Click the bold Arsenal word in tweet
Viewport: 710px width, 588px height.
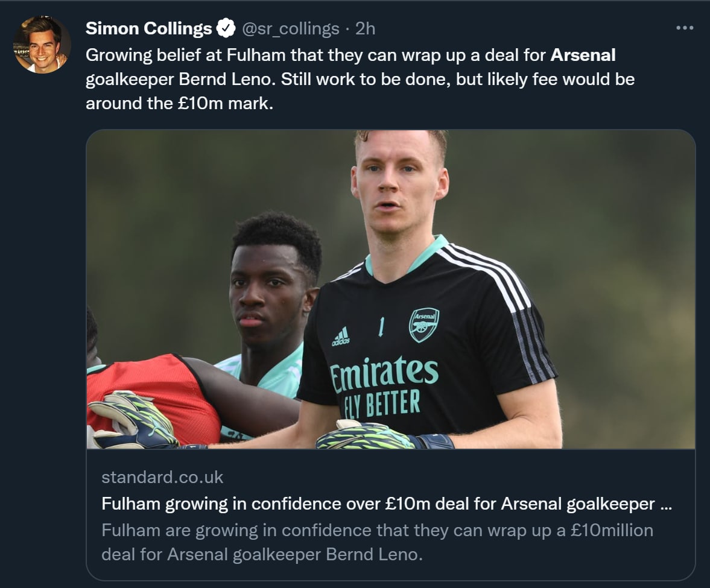(x=583, y=55)
